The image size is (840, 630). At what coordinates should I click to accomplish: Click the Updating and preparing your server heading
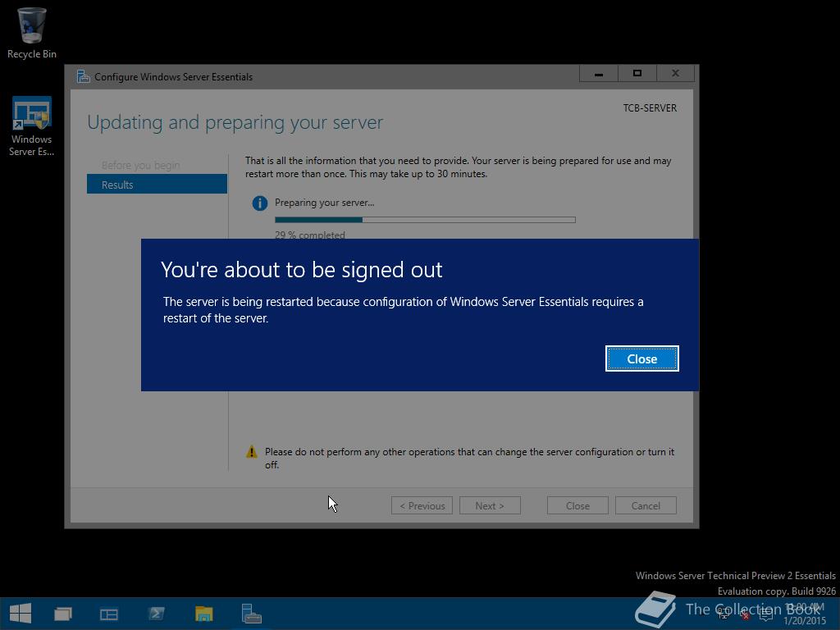[235, 123]
